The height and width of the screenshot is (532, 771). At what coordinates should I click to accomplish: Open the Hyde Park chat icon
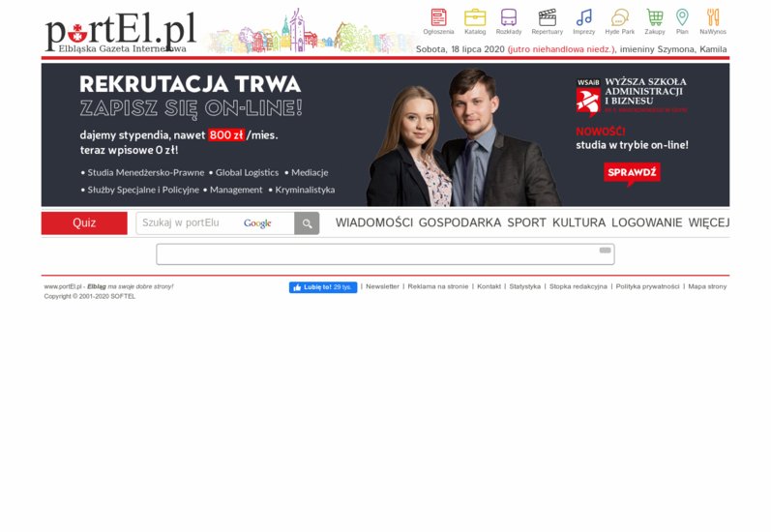619,21
